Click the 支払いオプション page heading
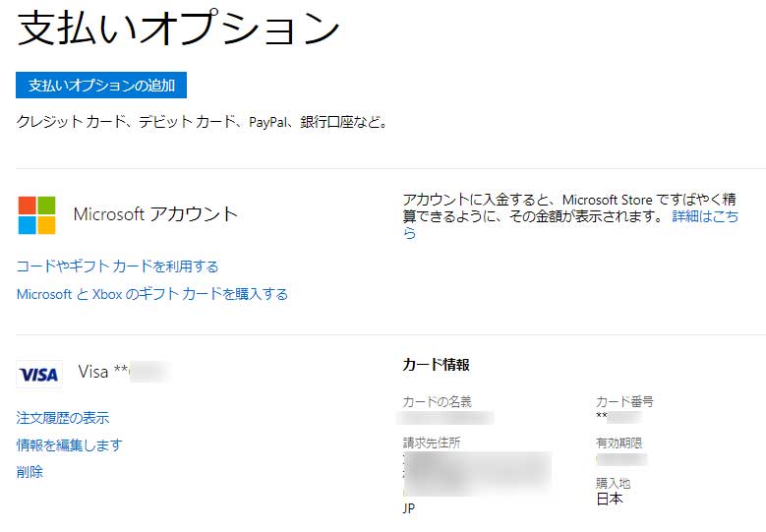The height and width of the screenshot is (532, 766). pos(179,30)
